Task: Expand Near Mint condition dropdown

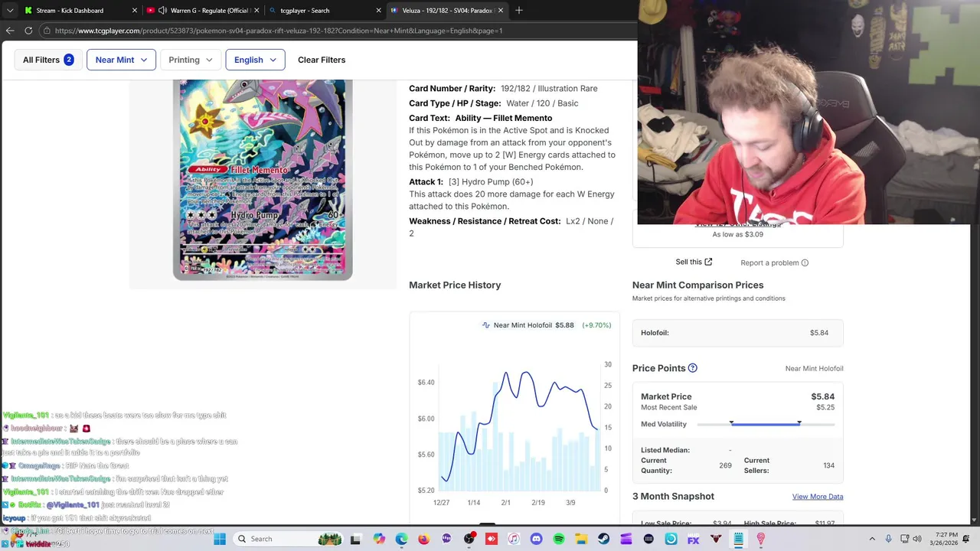Action: pyautogui.click(x=121, y=60)
